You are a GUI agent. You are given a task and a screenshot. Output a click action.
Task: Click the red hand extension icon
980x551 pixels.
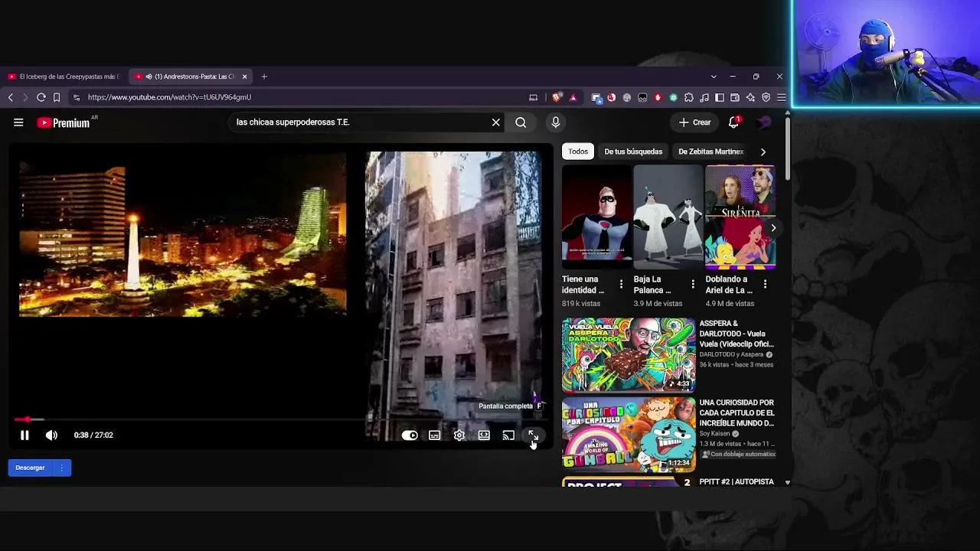[658, 97]
